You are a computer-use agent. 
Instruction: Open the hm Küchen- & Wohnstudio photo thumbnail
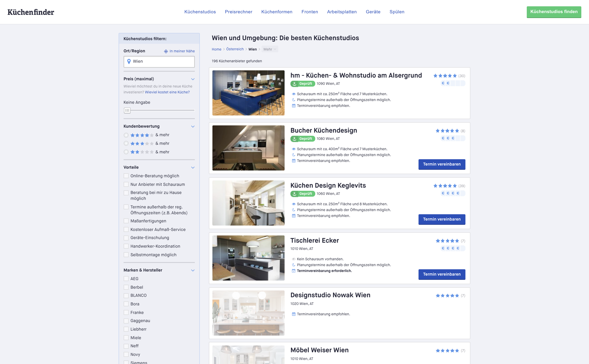click(x=248, y=93)
